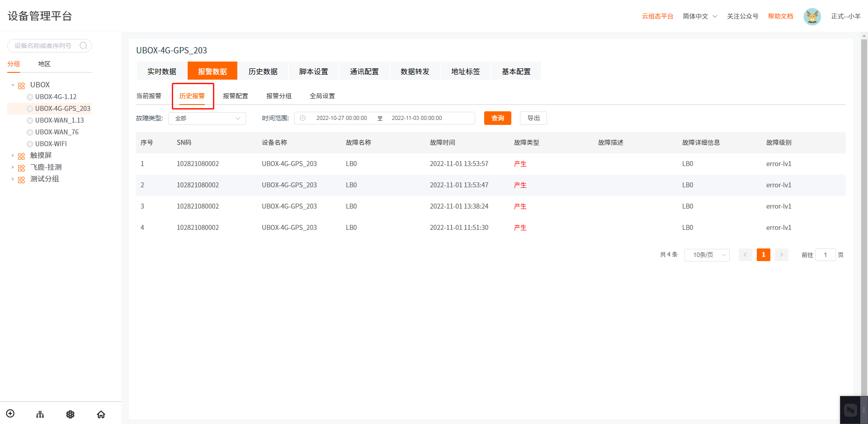
Task: Click the add device plus icon
Action: point(10,414)
